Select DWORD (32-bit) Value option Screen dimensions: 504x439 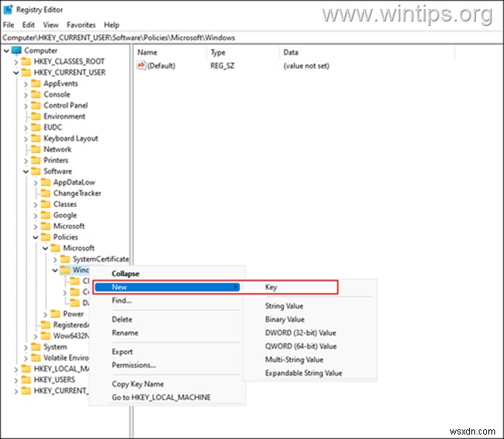point(300,333)
